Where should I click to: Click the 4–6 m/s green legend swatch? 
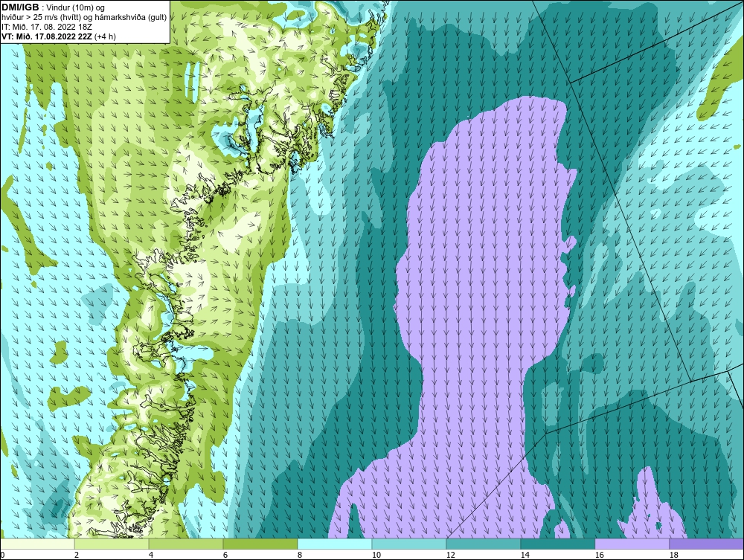tap(186, 544)
